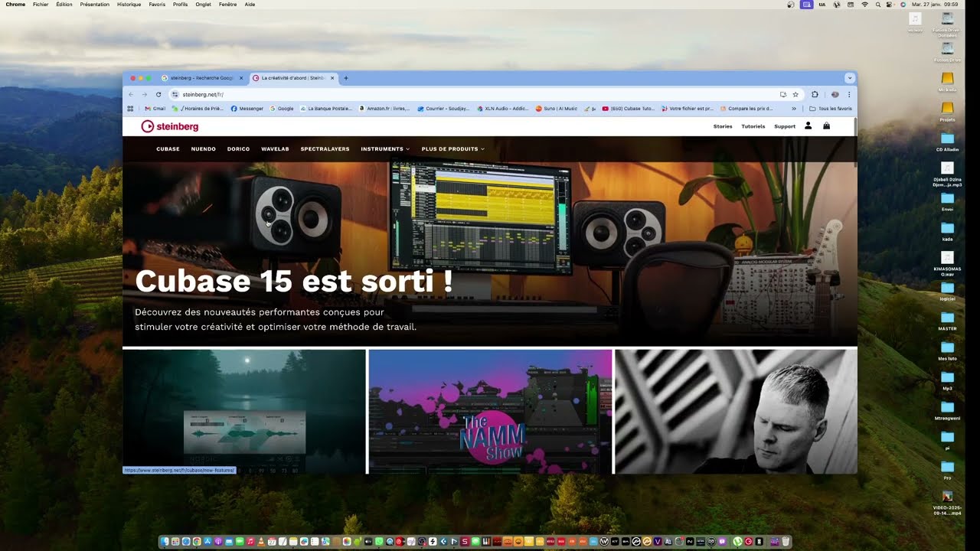Open the Messenger bookmark
Viewport: 980px width, 551px height.
(247, 109)
